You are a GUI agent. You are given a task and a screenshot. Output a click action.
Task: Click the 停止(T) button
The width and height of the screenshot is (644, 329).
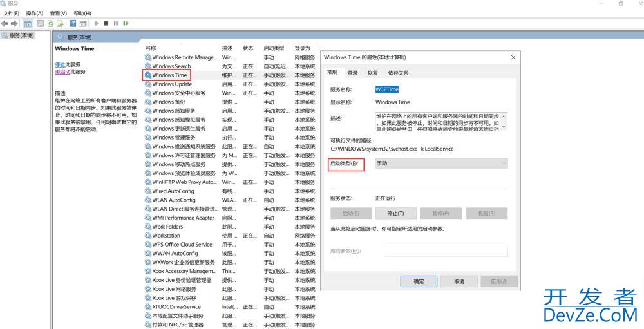pyautogui.click(x=396, y=214)
